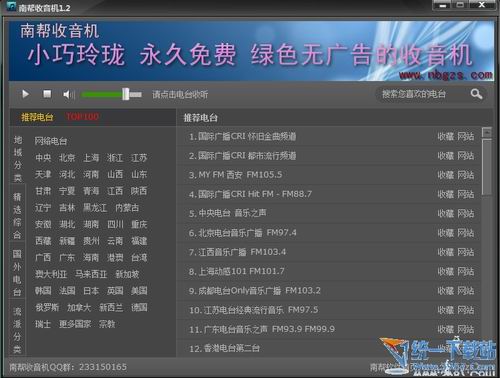Open the 精选综合 vertical tab

coord(17,216)
